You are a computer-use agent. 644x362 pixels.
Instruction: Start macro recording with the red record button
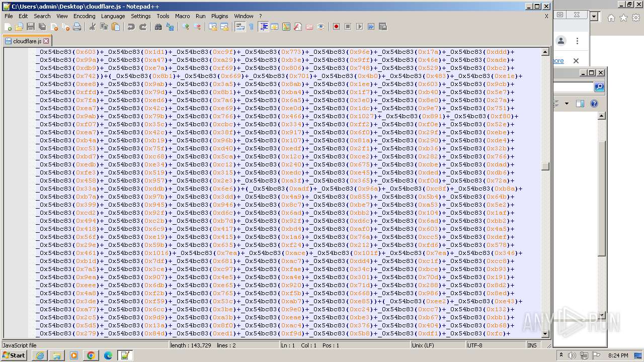point(337,27)
